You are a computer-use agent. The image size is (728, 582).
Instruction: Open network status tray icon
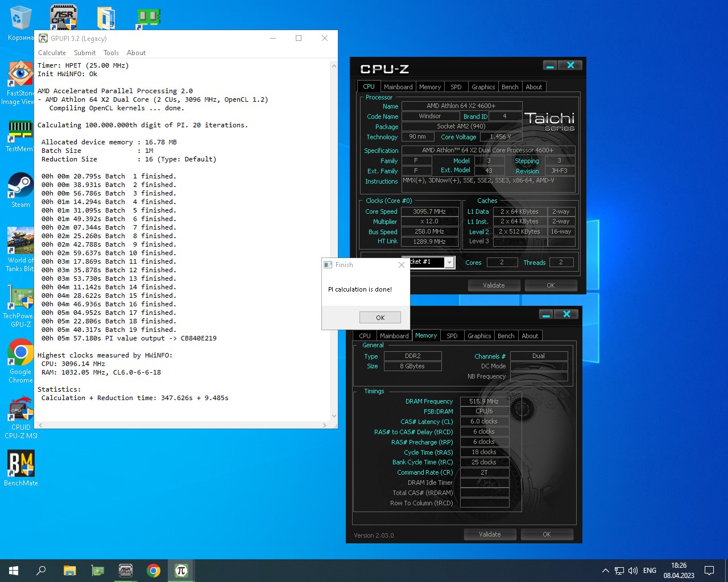(x=619, y=571)
